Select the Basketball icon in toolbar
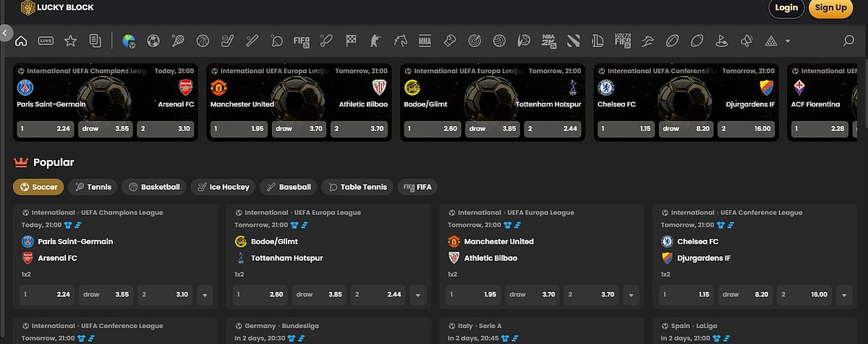Screen dimensions: 868x344 click(203, 41)
